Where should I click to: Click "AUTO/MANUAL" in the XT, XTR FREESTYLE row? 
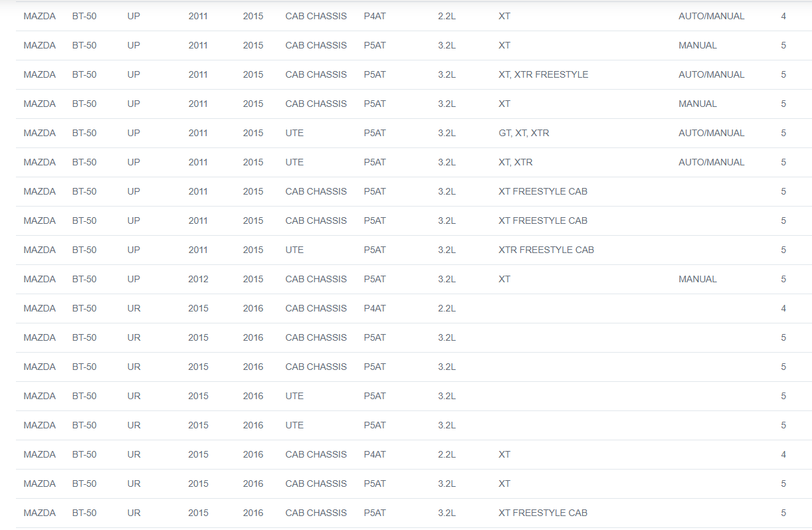pyautogui.click(x=712, y=74)
